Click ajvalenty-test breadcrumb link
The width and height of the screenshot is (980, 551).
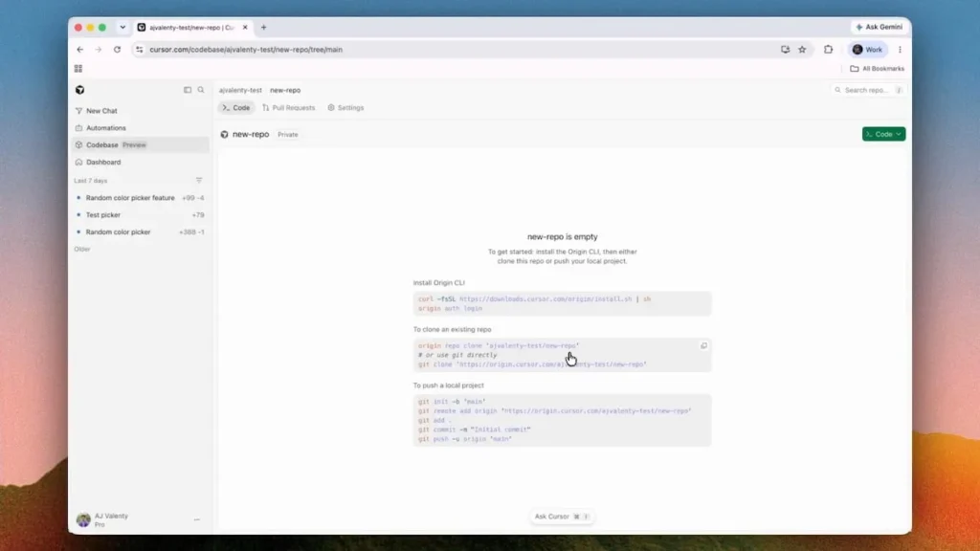240,90
